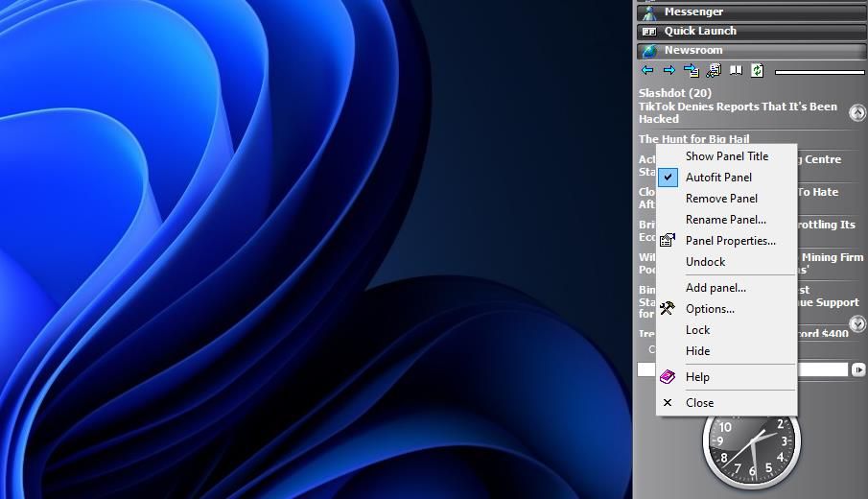Open the TikTok Denies Reports headline

point(738,112)
